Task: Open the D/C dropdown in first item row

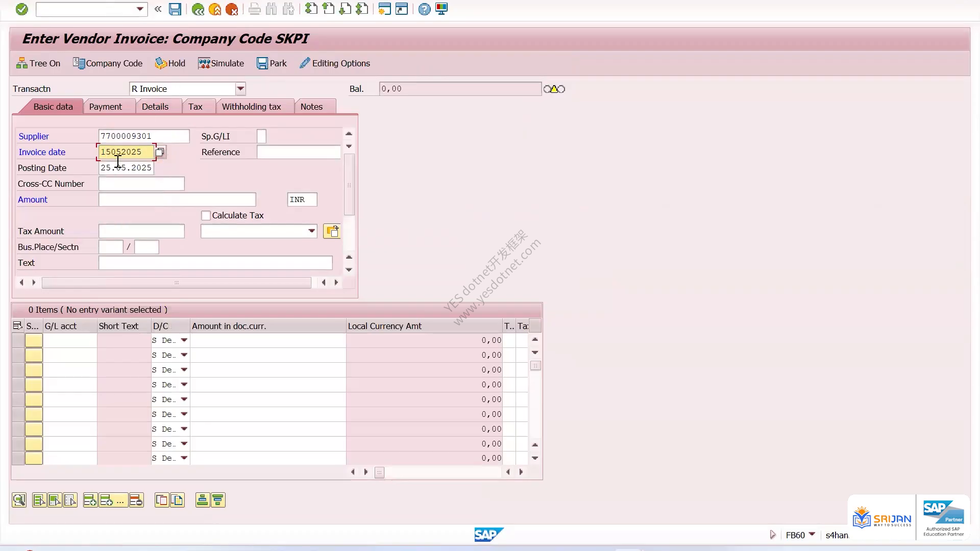Action: coord(184,340)
